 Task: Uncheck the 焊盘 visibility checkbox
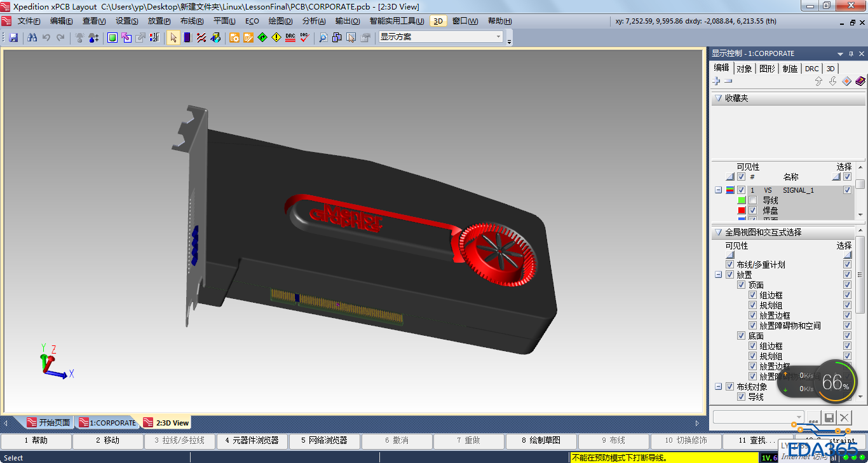click(x=752, y=211)
